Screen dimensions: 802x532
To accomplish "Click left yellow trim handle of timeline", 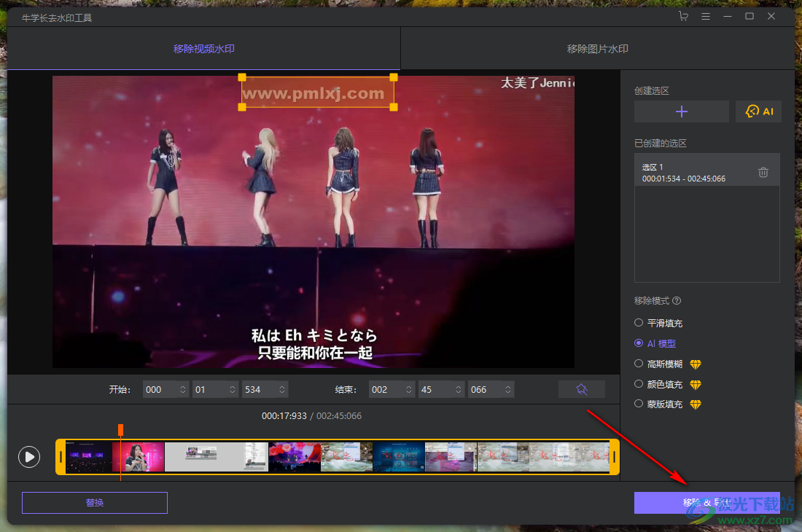I will coord(61,457).
